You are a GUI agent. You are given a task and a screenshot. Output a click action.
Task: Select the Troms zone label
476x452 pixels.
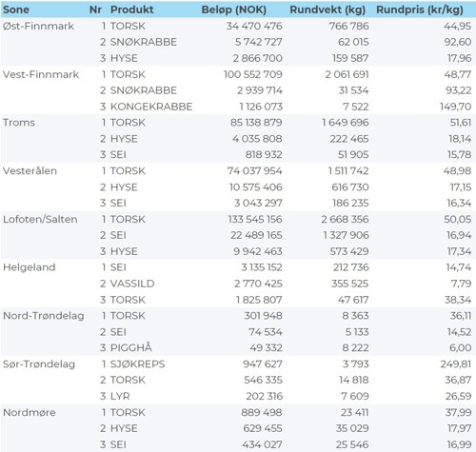pos(19,123)
